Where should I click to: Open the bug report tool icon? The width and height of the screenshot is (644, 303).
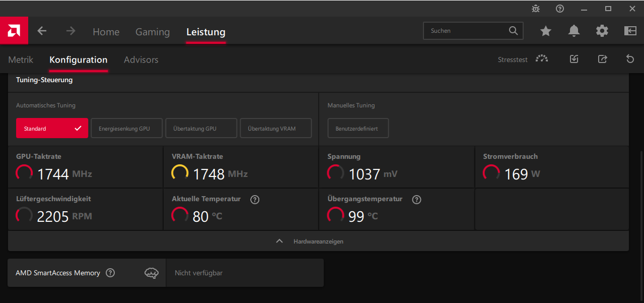536,9
